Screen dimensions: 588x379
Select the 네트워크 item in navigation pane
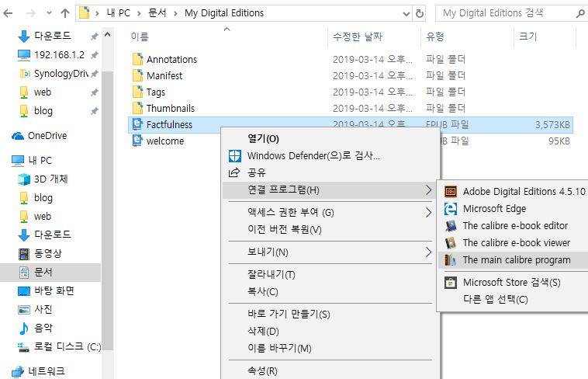pos(47,371)
